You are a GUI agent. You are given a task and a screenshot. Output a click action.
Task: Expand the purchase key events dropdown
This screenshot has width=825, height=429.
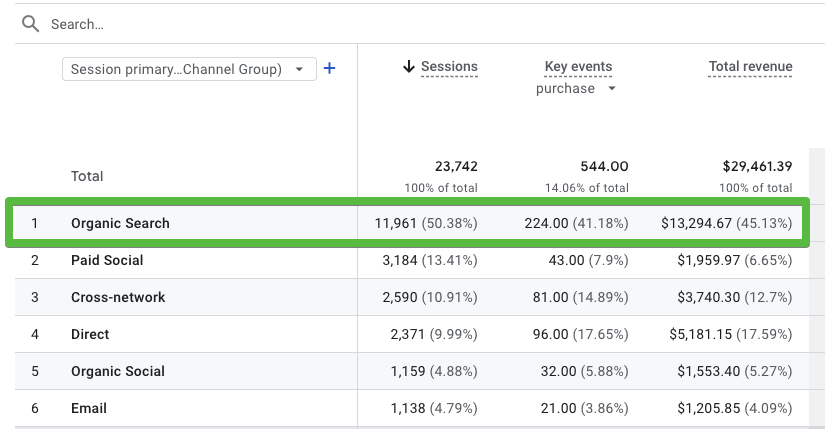point(612,89)
